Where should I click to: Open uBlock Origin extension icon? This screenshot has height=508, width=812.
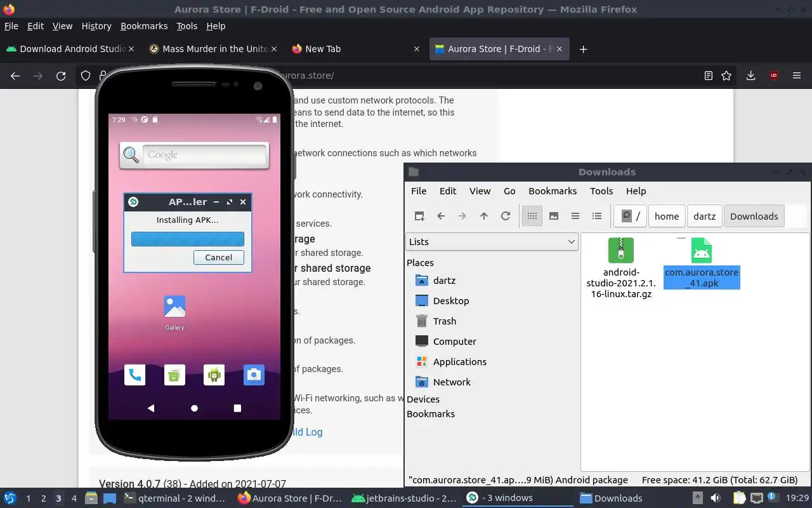point(773,76)
